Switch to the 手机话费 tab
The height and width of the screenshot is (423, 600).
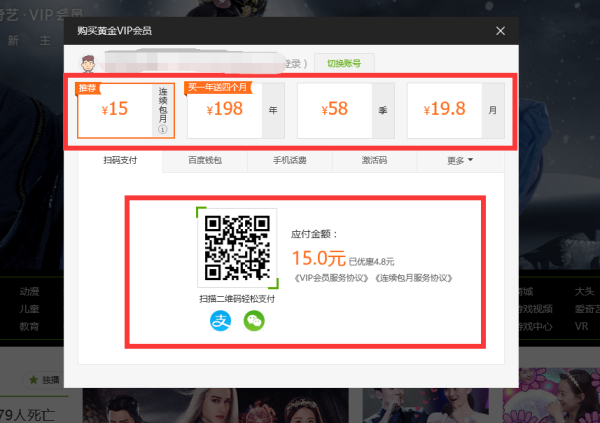(x=290, y=160)
